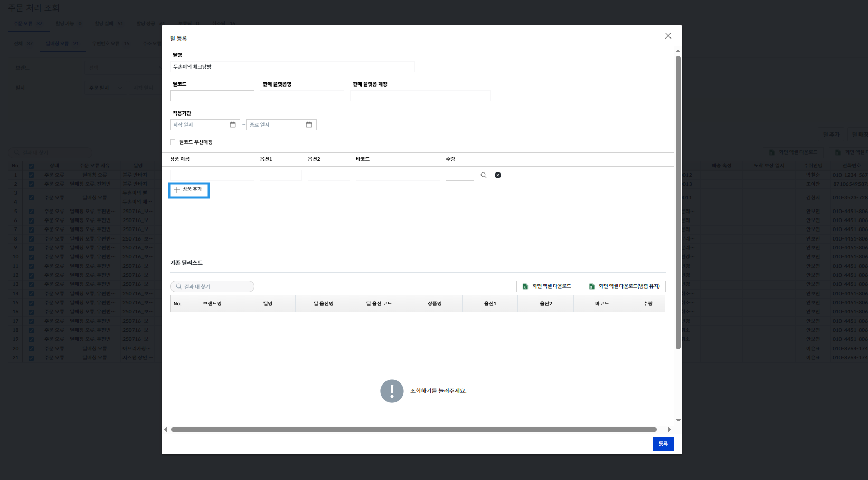Click the 상품 이름 input in product row
Screen dimensions: 868x480
click(212, 176)
